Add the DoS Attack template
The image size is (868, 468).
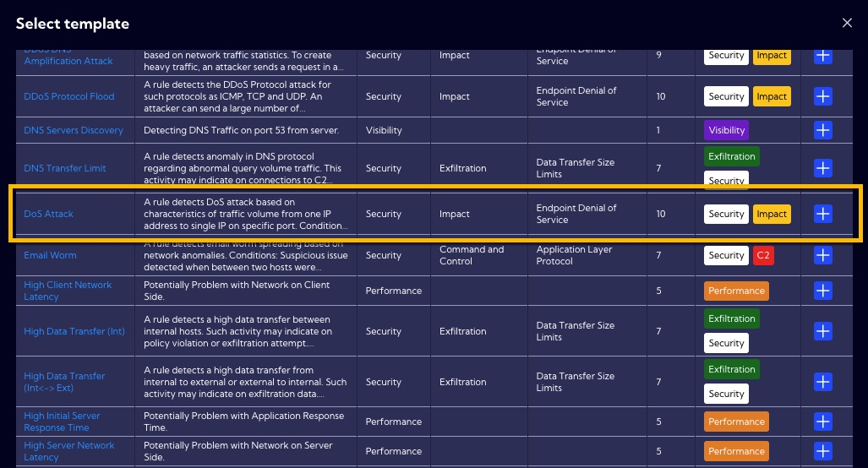click(822, 214)
